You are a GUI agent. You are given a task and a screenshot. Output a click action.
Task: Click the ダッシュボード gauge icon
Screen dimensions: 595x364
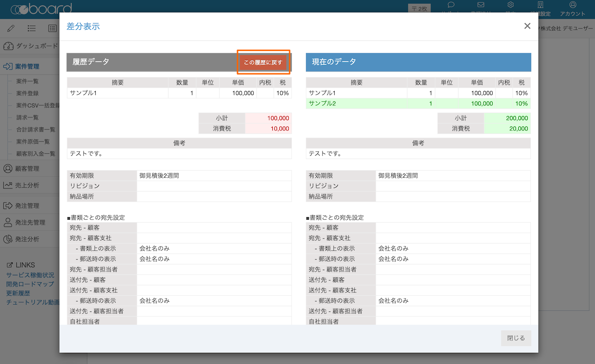[8, 46]
